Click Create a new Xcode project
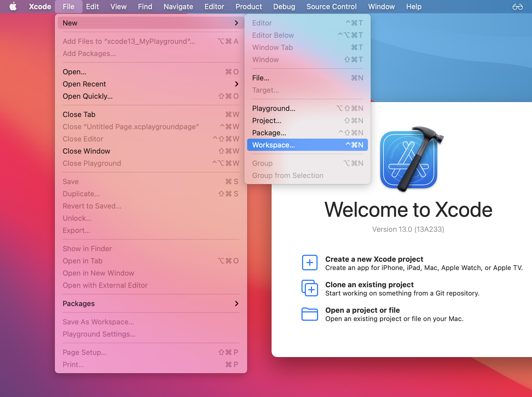 [x=374, y=259]
